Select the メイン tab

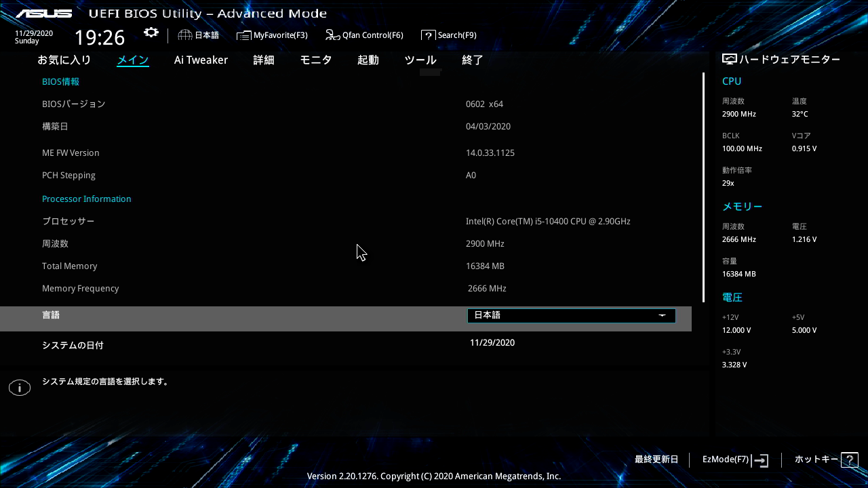pyautogui.click(x=133, y=60)
